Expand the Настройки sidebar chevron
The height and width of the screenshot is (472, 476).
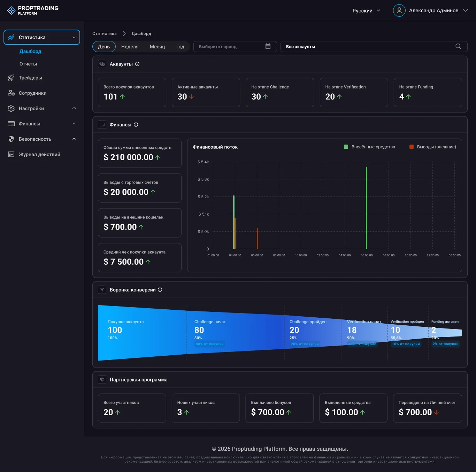coord(74,108)
